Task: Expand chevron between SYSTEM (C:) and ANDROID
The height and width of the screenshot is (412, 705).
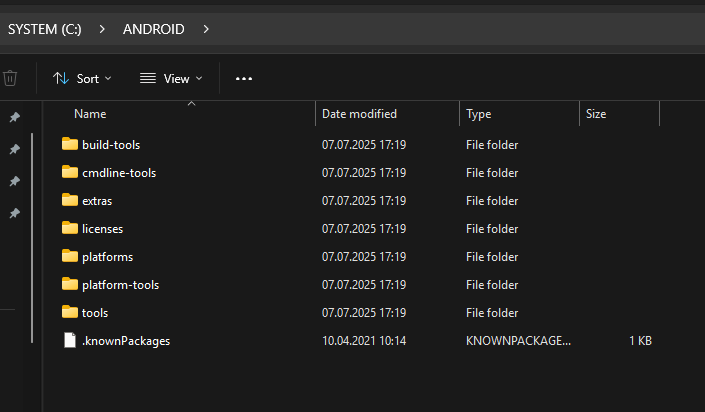Action: 103,29
